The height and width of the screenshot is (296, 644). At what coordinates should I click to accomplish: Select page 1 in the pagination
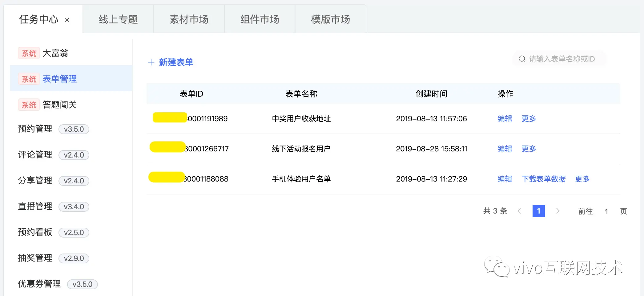539,211
